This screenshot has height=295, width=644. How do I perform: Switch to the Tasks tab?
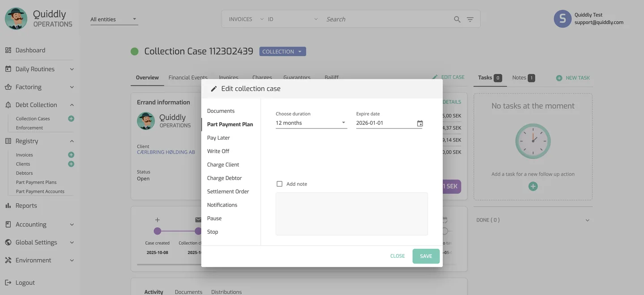tap(490, 77)
